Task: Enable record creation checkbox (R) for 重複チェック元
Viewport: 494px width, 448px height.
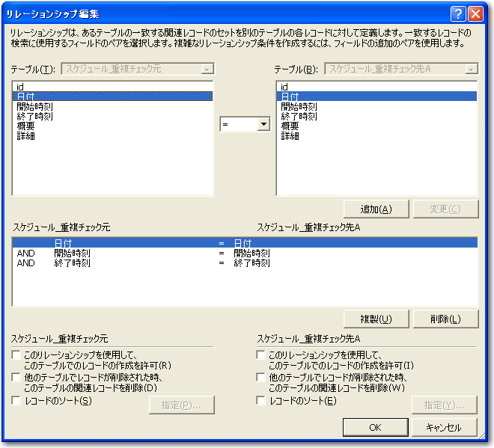Action: (x=16, y=355)
